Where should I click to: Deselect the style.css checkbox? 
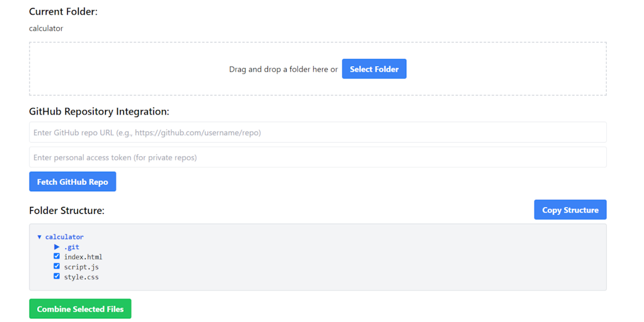pyautogui.click(x=57, y=276)
